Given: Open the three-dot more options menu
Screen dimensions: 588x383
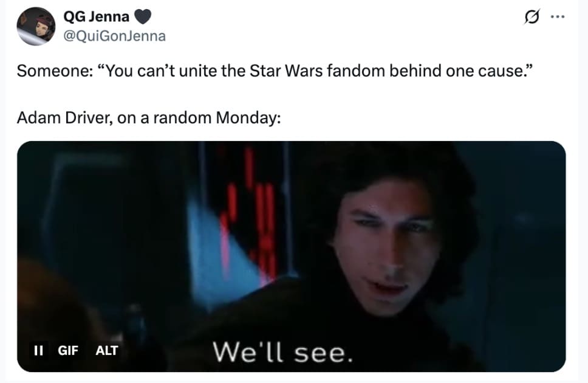Looking at the screenshot, I should (x=558, y=16).
